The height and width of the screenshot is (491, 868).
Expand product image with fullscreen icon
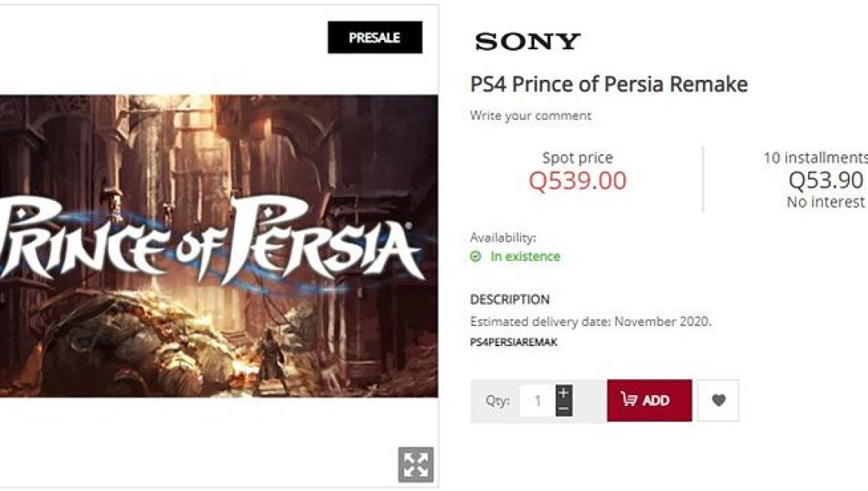(416, 464)
